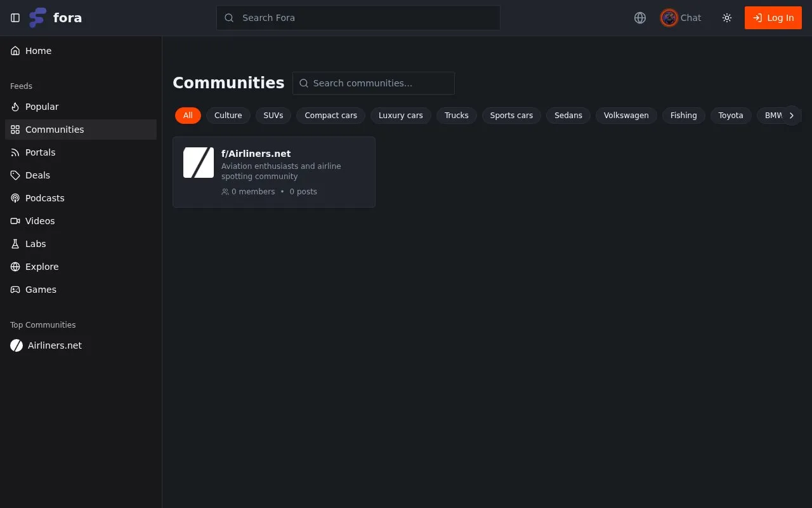This screenshot has width=812, height=508.
Task: Filter communities by Toyota
Action: 731,116
